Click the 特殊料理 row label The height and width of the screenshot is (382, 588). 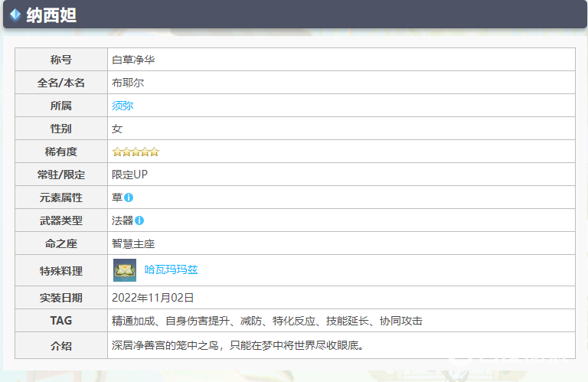tap(61, 271)
